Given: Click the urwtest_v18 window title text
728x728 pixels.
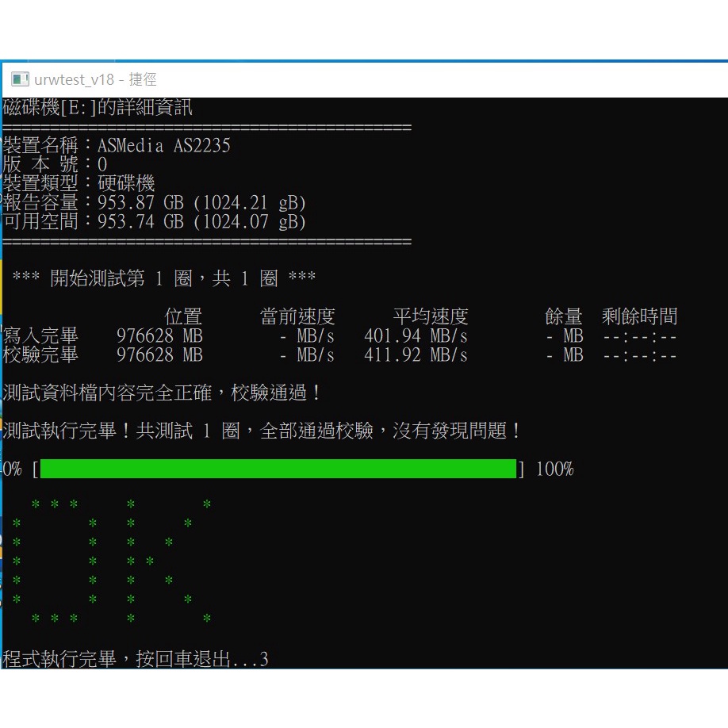Looking at the screenshot, I should point(95,79).
